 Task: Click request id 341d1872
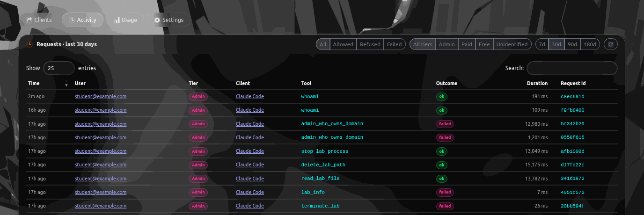click(572, 179)
